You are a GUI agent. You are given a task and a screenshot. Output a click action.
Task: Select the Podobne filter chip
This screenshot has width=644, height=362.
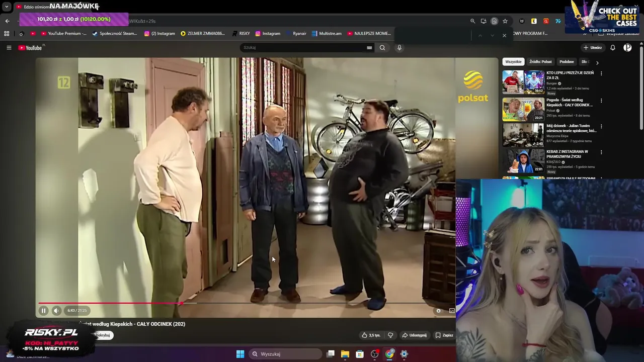[567, 62]
